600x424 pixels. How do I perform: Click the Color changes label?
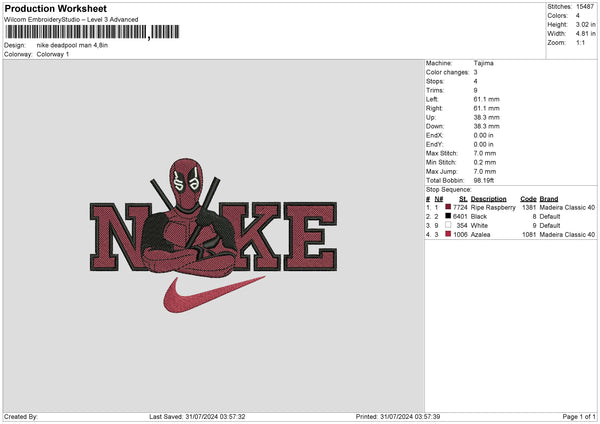click(x=447, y=72)
